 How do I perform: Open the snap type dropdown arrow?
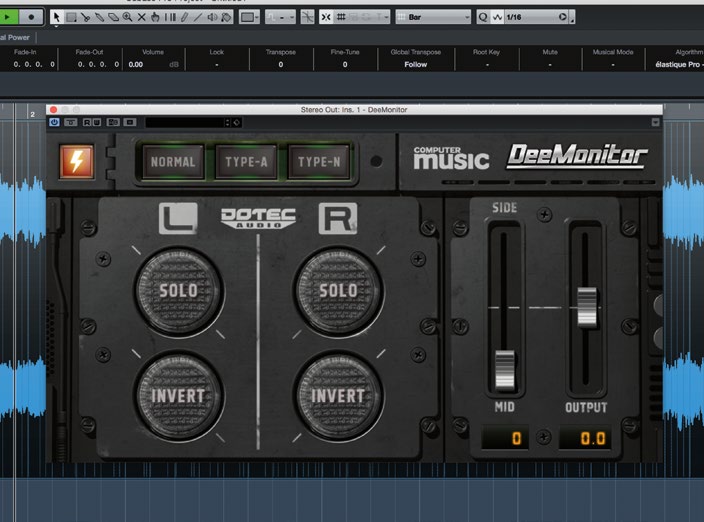point(386,17)
